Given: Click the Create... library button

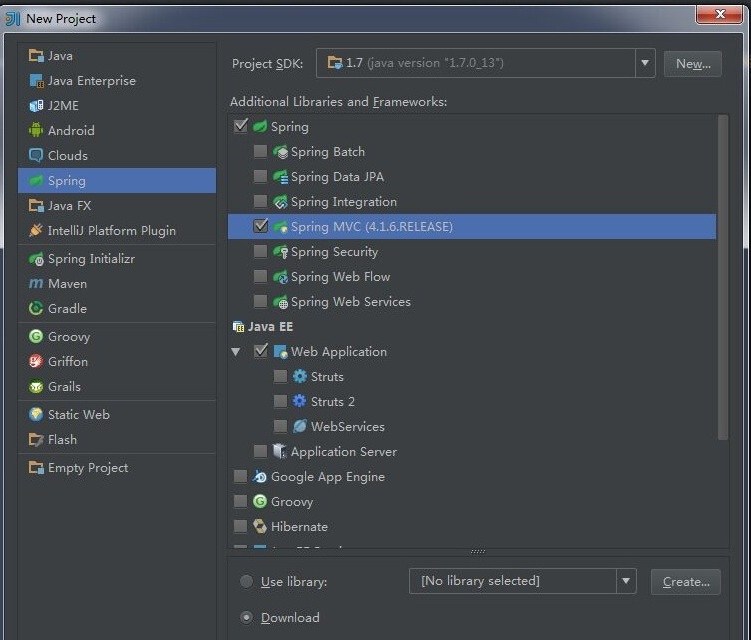Looking at the screenshot, I should point(686,582).
